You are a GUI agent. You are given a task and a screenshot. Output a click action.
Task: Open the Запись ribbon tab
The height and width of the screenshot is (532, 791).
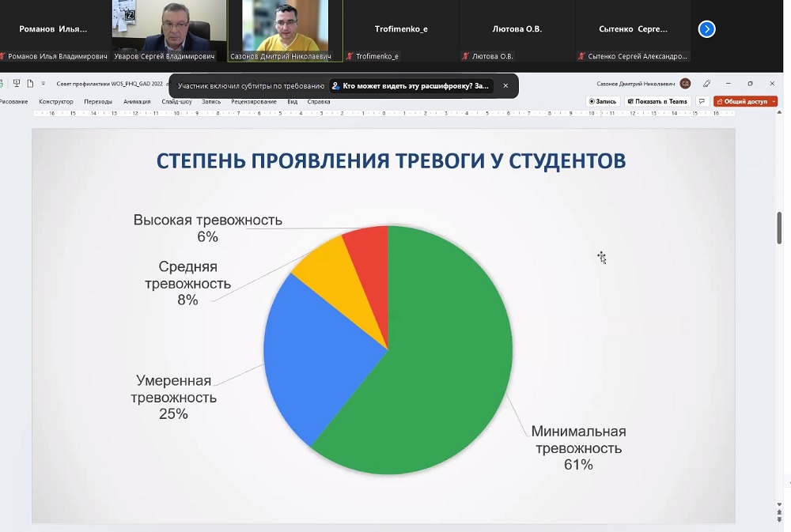tap(211, 101)
